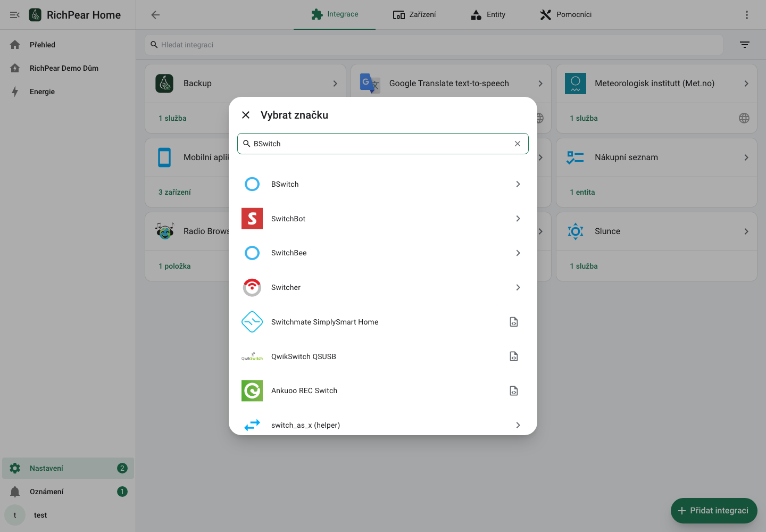Switch to the Integrace tab
The width and height of the screenshot is (766, 532).
[x=335, y=14]
